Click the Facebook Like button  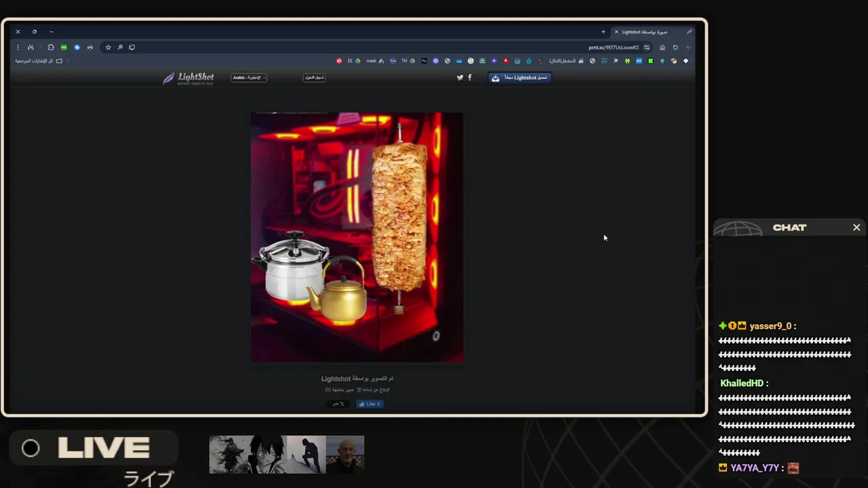pos(370,404)
